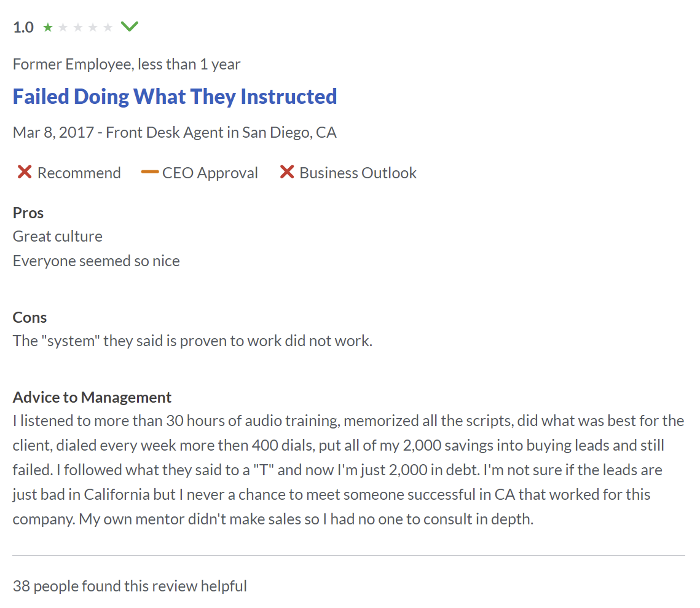This screenshot has height=608, width=700.
Task: Click the 1.0 rating number
Action: pyautogui.click(x=23, y=28)
